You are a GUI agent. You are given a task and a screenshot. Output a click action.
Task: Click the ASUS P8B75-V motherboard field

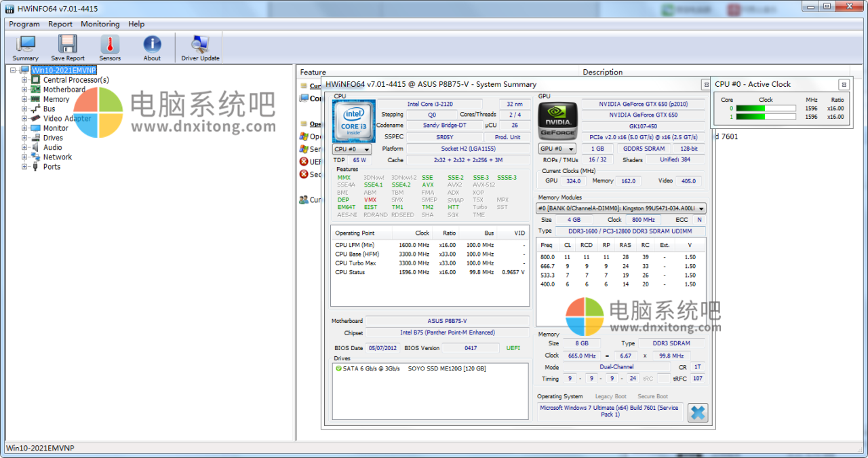click(447, 321)
